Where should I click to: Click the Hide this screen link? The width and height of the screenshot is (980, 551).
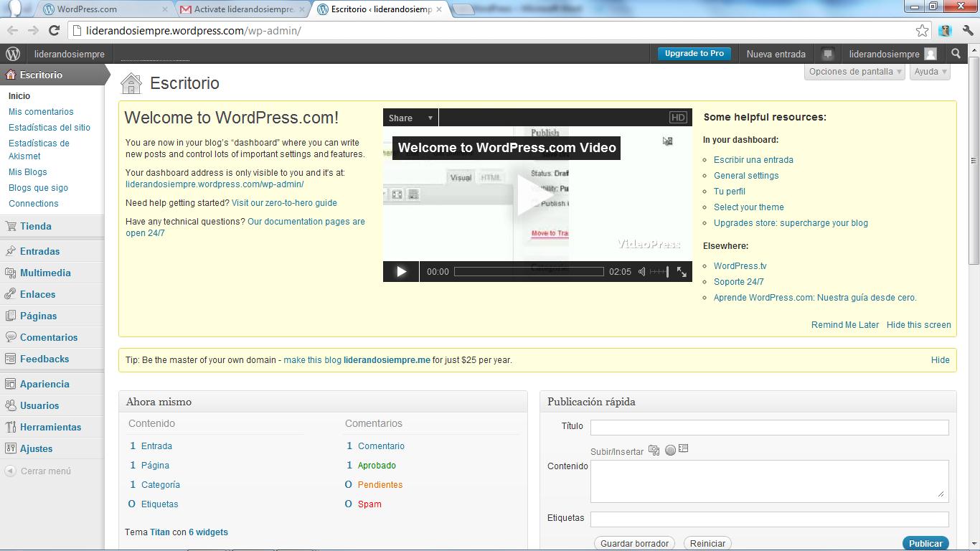[919, 325]
